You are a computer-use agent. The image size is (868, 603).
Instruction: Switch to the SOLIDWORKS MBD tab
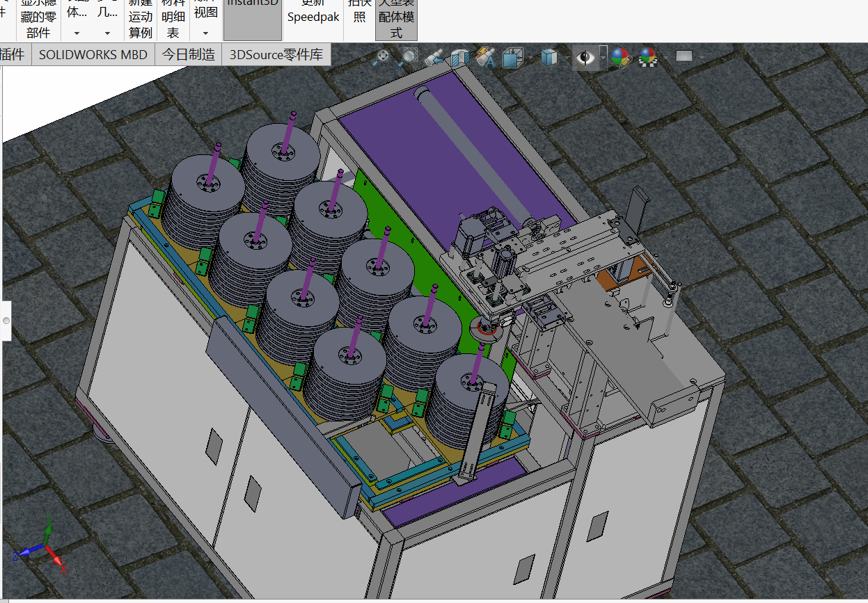click(x=93, y=55)
